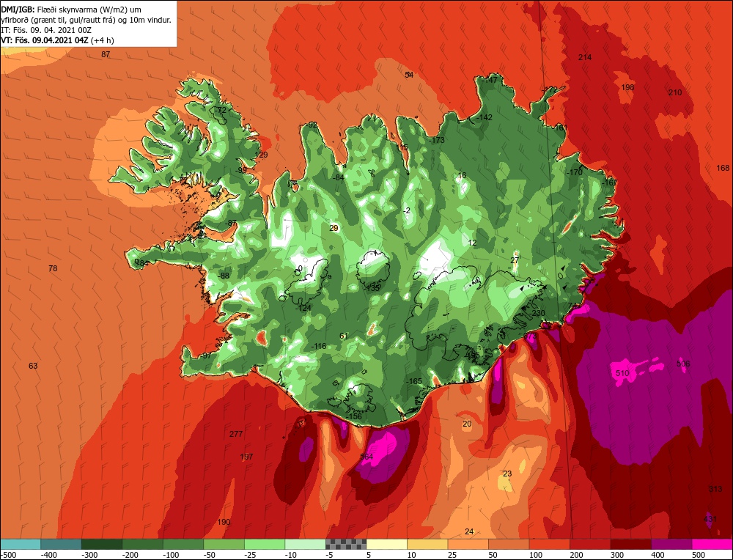Screen dimensions: 733x560
Task: Click the map value 54 north of Iceland
Action: (409, 75)
